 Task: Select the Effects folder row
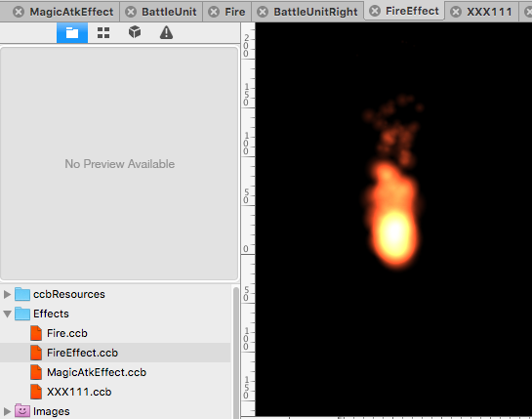tap(115, 314)
